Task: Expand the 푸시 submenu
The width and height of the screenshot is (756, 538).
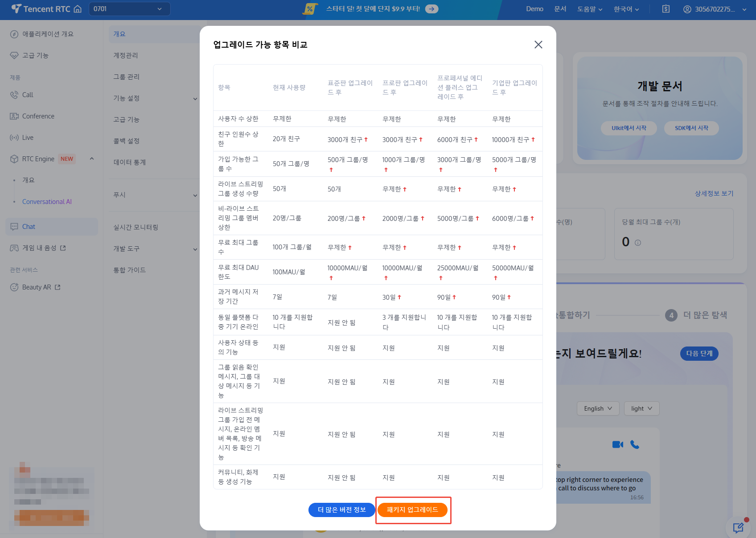Action: pos(195,195)
